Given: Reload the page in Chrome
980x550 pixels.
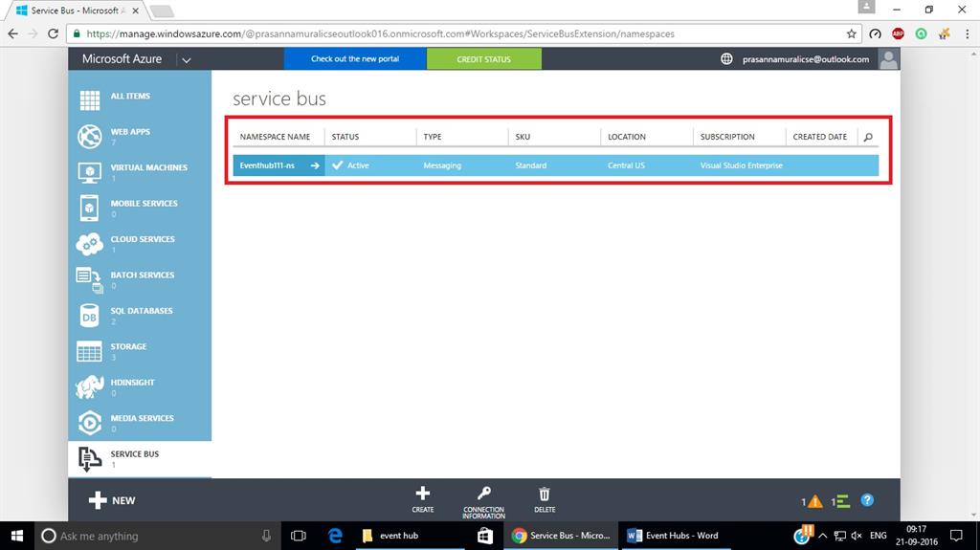Looking at the screenshot, I should (x=54, y=33).
